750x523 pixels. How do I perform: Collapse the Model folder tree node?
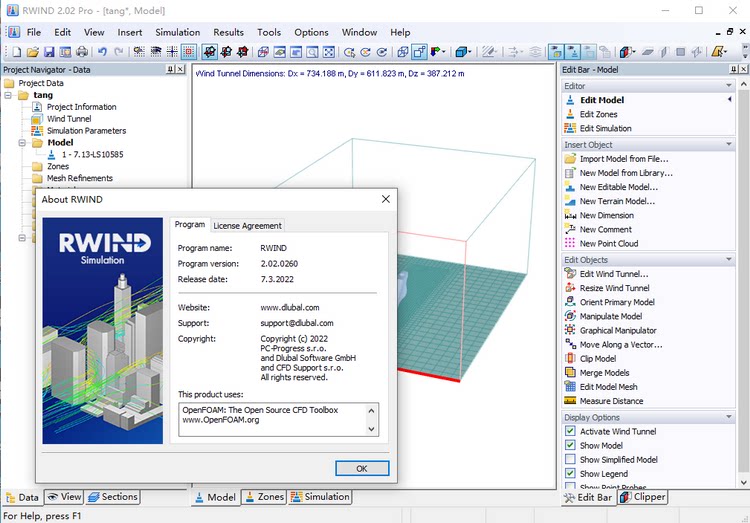pos(22,143)
